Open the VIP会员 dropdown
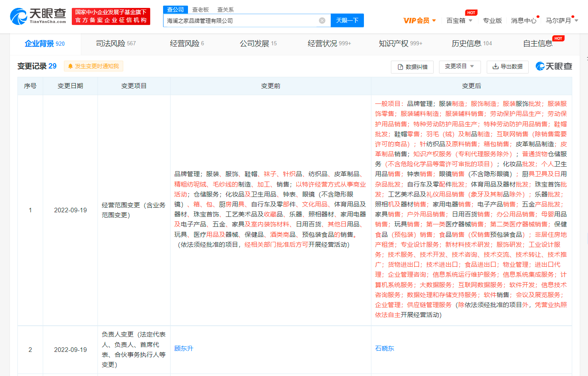The image size is (588, 376). 420,20
